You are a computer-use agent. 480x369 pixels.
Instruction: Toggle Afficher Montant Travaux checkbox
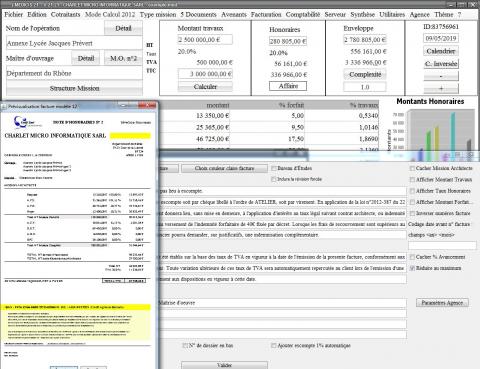412,180
